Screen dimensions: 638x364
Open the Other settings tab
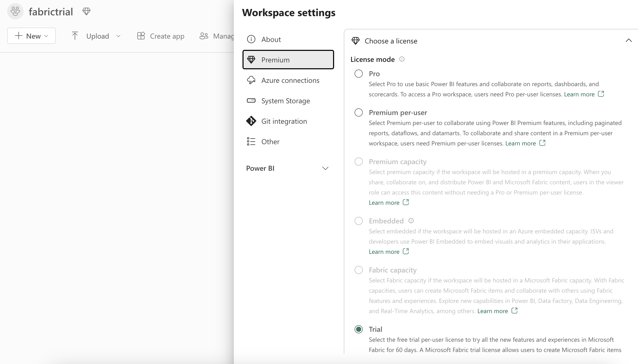288,141
